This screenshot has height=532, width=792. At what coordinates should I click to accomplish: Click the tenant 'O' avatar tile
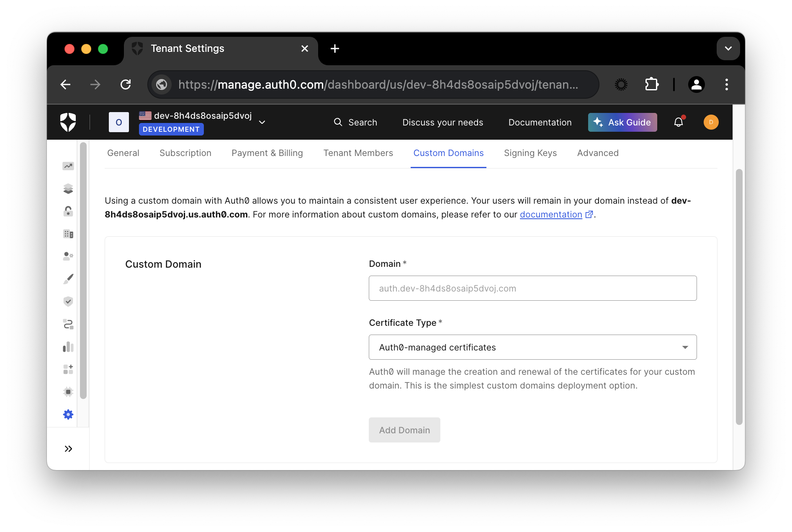119,122
